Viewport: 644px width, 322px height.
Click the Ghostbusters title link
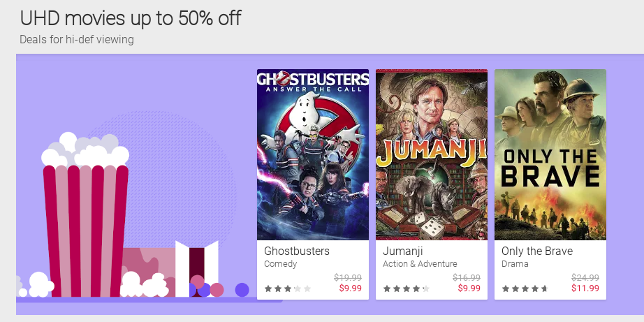pyautogui.click(x=297, y=251)
